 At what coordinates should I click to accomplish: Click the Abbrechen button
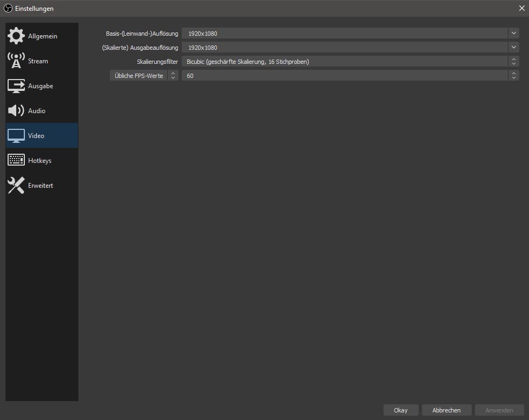446,410
